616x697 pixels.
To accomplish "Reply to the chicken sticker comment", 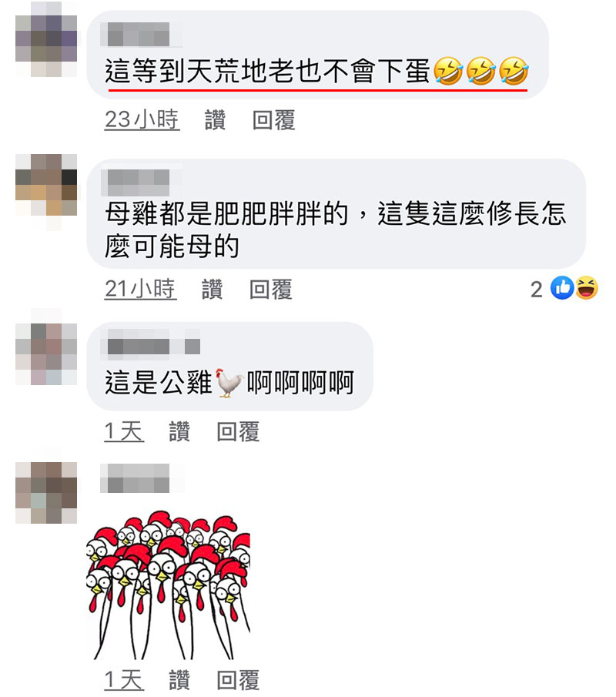I will coord(238,680).
